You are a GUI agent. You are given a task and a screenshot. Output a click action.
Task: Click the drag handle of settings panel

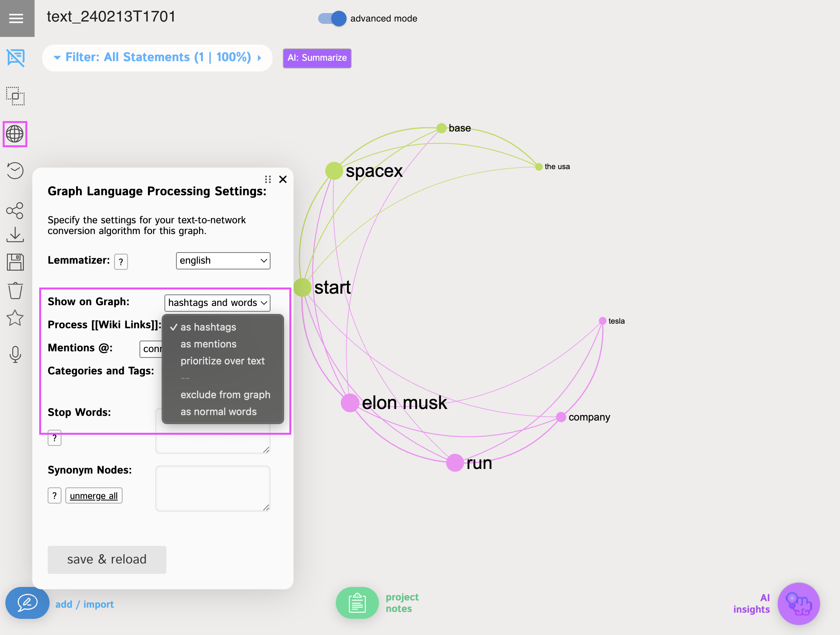268,179
